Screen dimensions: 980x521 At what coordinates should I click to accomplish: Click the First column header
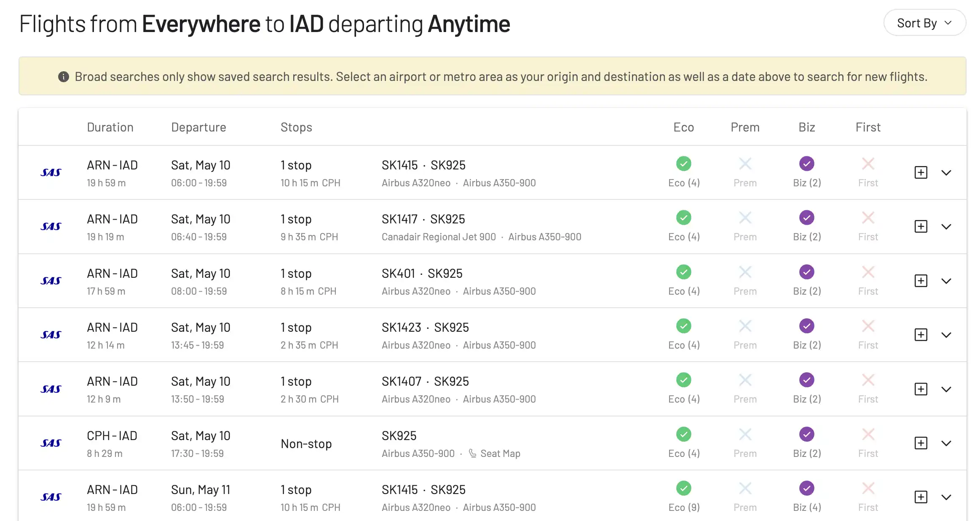click(868, 127)
